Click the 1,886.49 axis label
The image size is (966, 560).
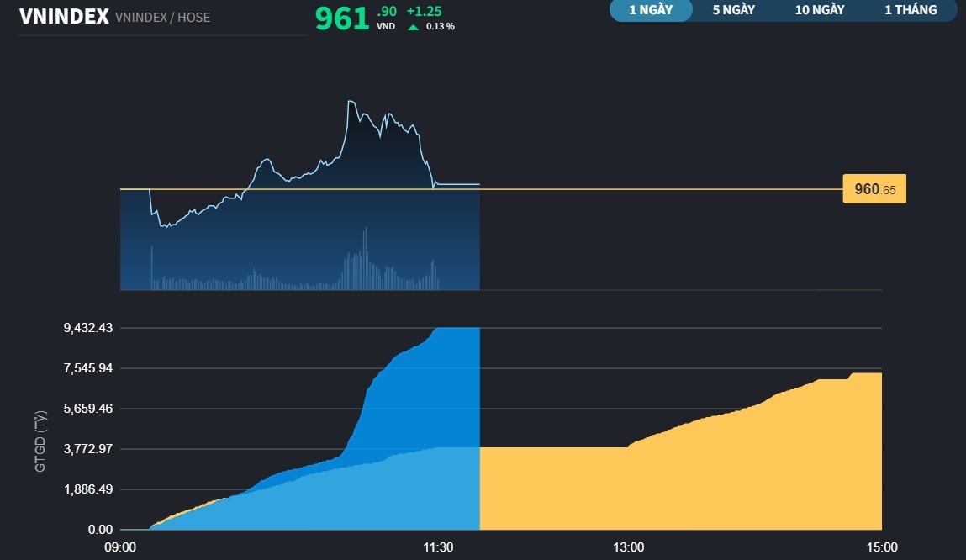click(x=88, y=489)
